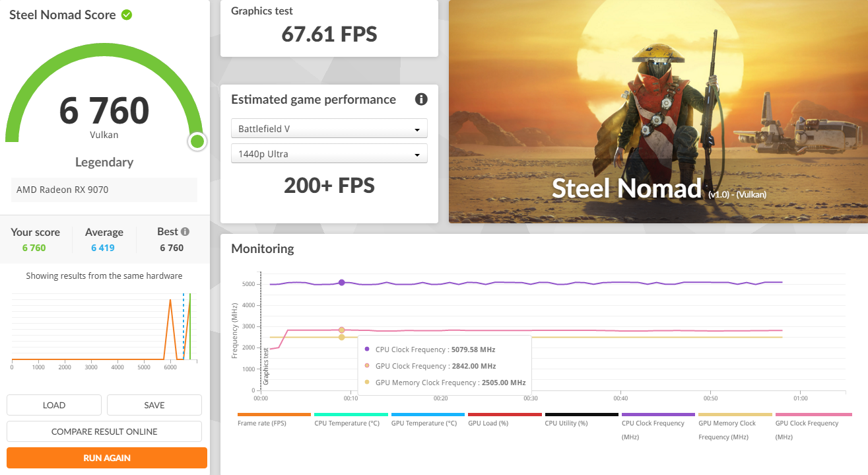Click the green verified checkmark beside Steel Nomad Score
868x475 pixels.
[127, 14]
